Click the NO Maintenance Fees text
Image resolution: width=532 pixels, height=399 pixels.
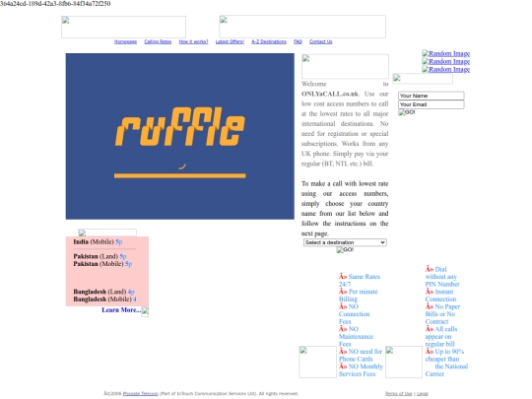(x=356, y=336)
